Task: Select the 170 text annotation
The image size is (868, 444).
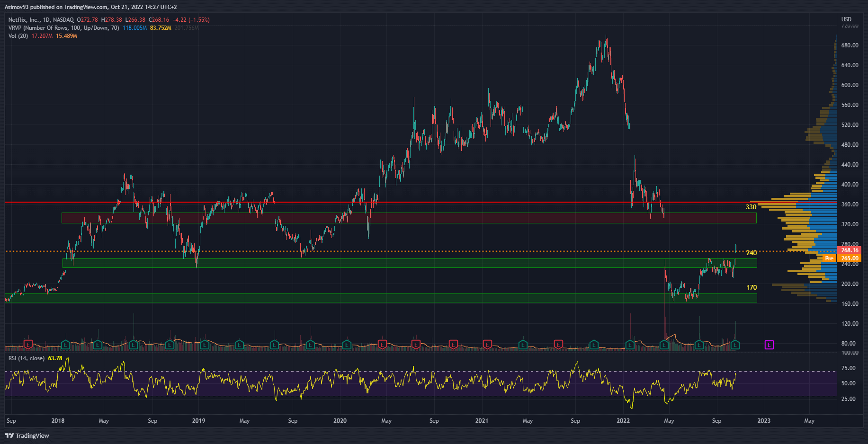Action: pos(752,287)
